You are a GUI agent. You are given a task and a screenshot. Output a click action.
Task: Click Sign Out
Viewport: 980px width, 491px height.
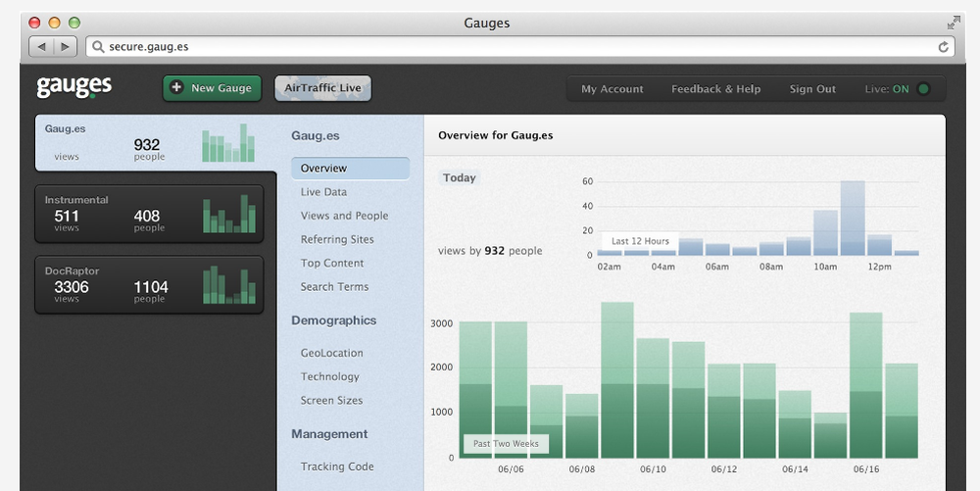[812, 89]
